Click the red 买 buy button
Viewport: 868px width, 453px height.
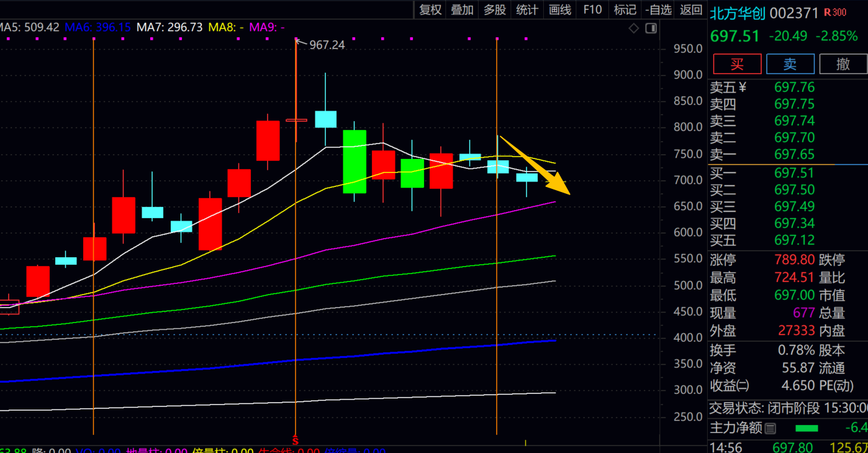(x=737, y=64)
